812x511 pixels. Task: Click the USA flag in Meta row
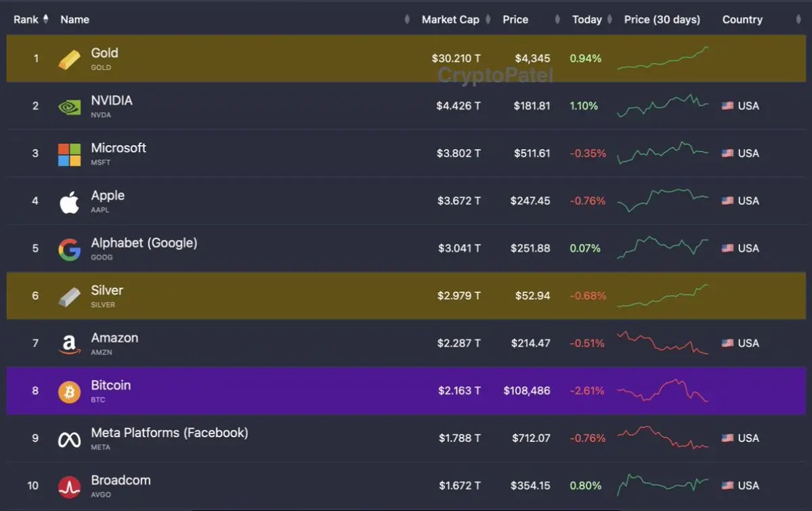(x=727, y=438)
